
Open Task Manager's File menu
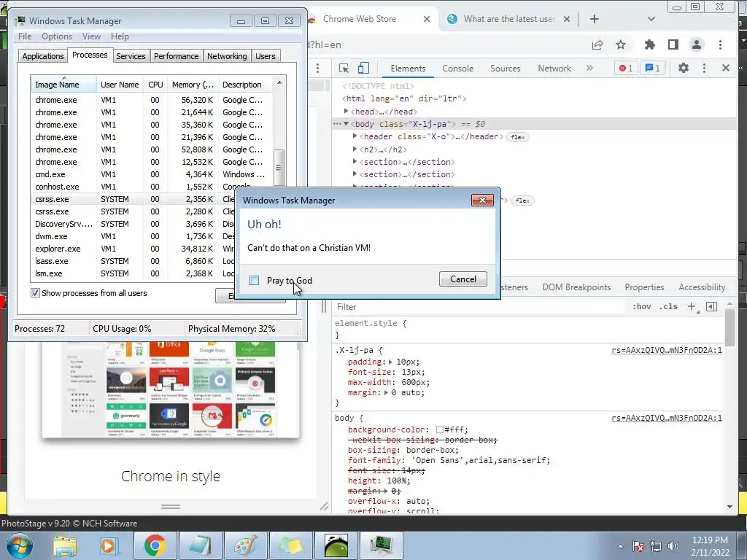(25, 36)
